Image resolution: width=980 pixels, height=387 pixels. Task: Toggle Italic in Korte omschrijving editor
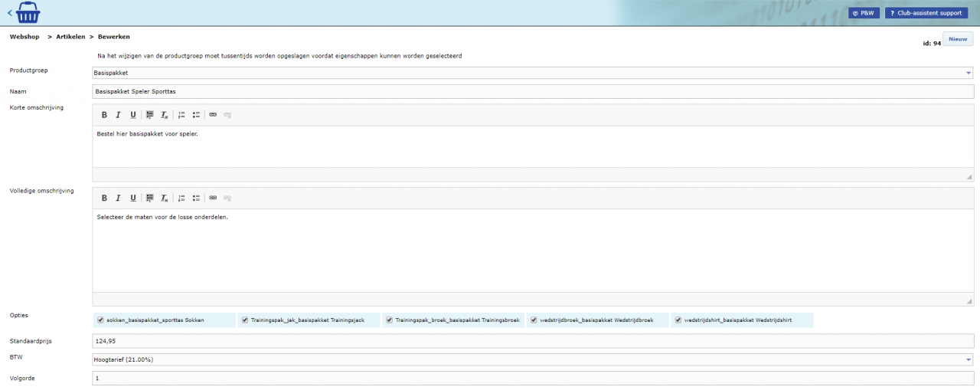click(118, 115)
